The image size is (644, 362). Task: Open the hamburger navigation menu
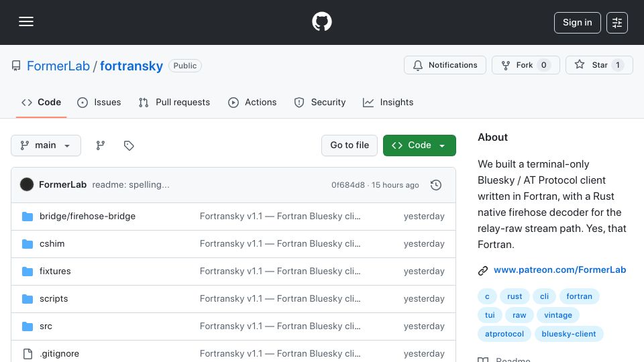click(x=26, y=21)
